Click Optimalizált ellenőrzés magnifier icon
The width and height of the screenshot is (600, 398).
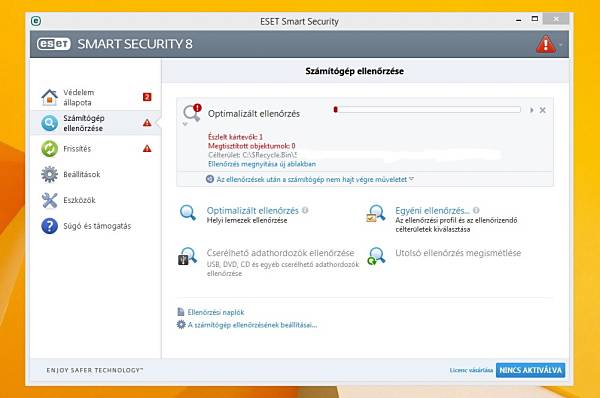pos(188,213)
